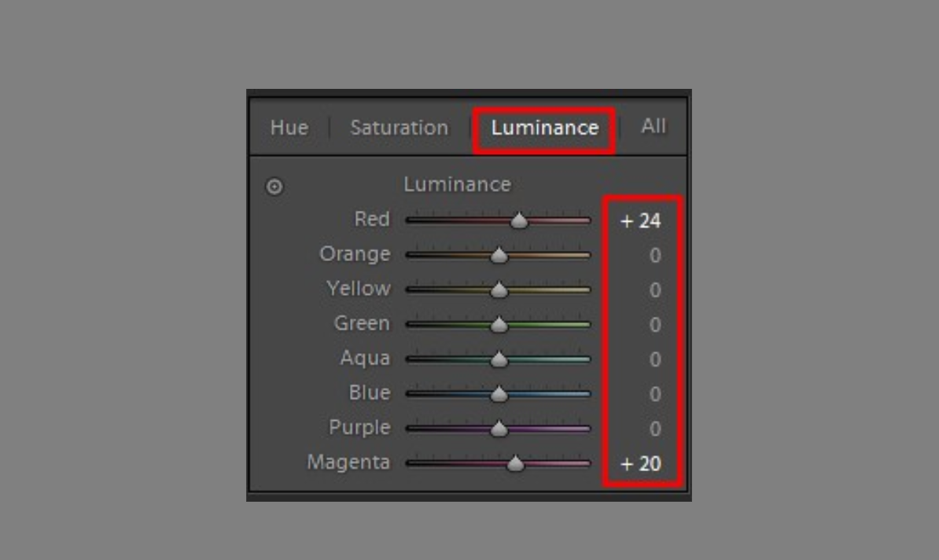Click the Luminance section heading
The width and height of the screenshot is (939, 560).
(457, 185)
